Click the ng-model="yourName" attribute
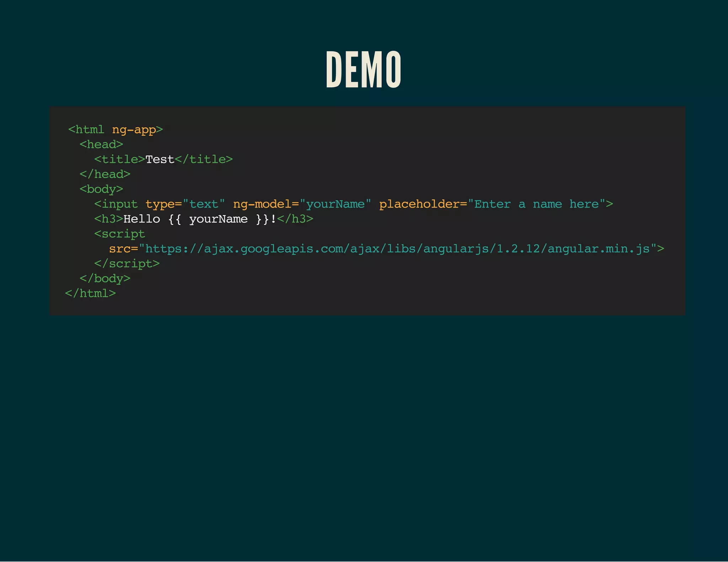This screenshot has width=728, height=562. 302,204
